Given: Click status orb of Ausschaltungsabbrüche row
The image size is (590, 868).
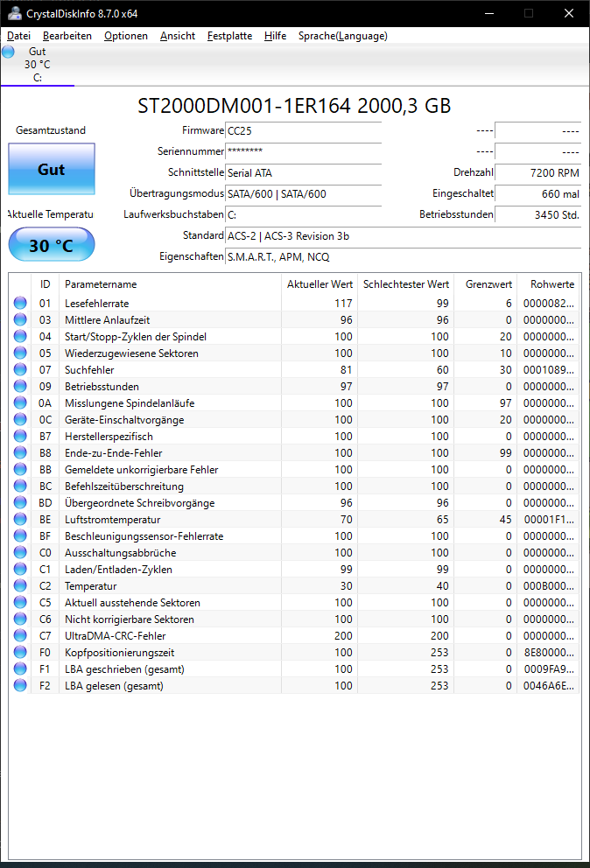Looking at the screenshot, I should point(20,552).
